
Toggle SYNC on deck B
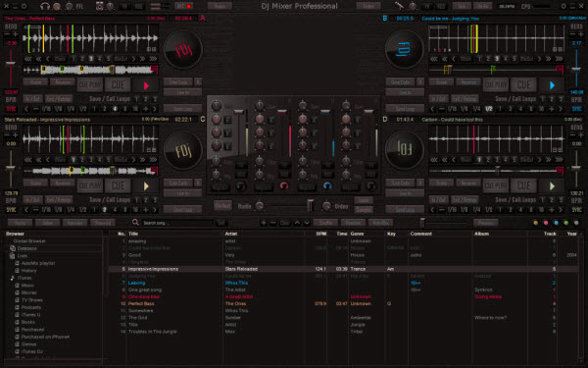point(576,109)
